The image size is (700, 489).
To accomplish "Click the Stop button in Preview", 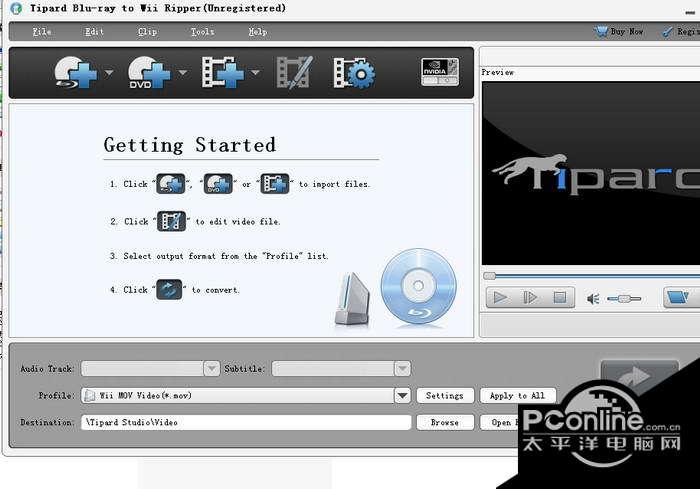I will click(x=559, y=297).
